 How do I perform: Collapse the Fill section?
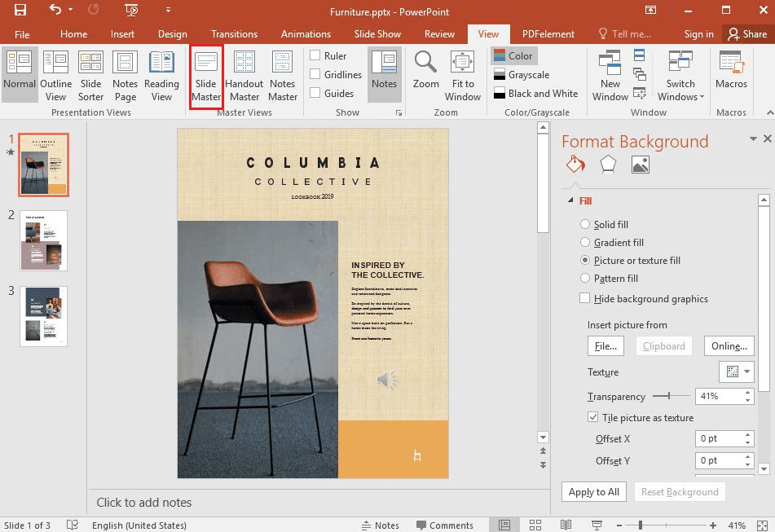click(x=569, y=200)
